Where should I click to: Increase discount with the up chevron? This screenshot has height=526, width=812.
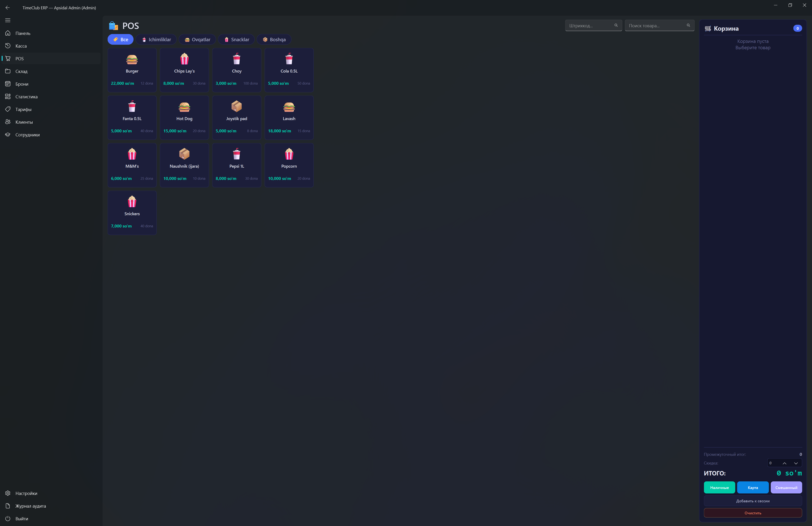click(784, 463)
